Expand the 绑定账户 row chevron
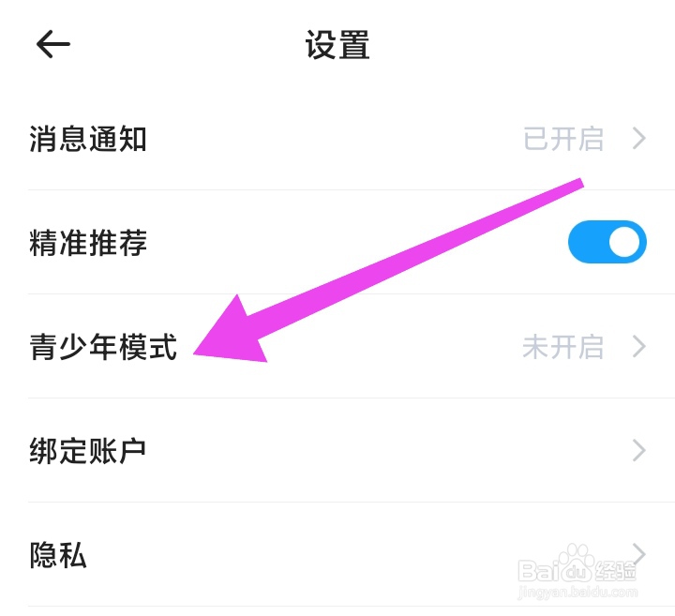675x616 pixels. 639,450
